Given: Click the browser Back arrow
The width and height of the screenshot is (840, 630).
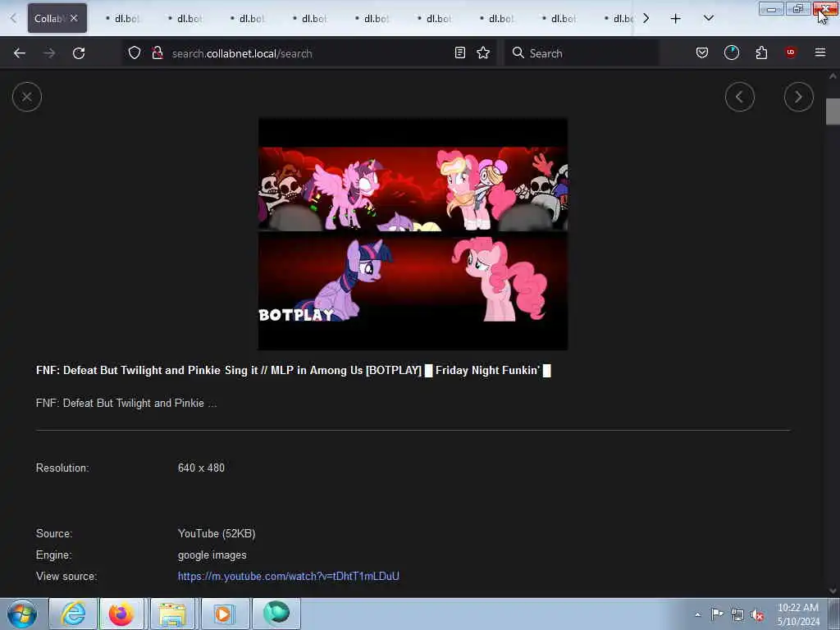Looking at the screenshot, I should point(20,53).
